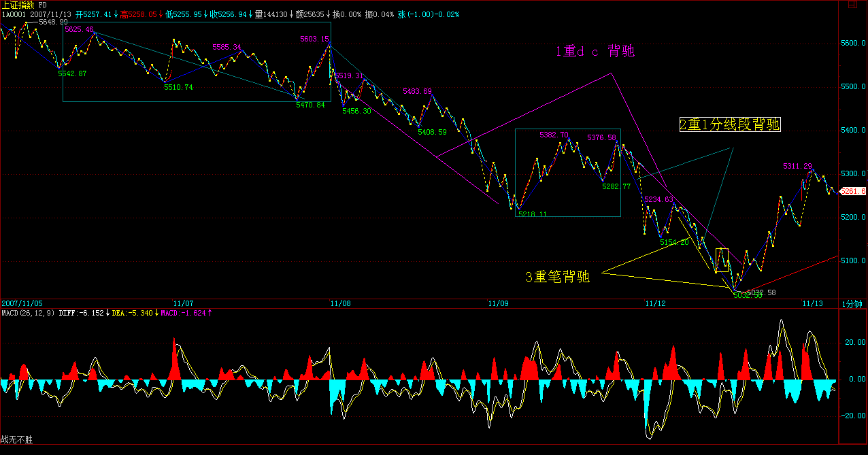Select the small yellow rectangle near the low
Image resolution: width=868 pixels, height=455 pixels.
click(722, 260)
